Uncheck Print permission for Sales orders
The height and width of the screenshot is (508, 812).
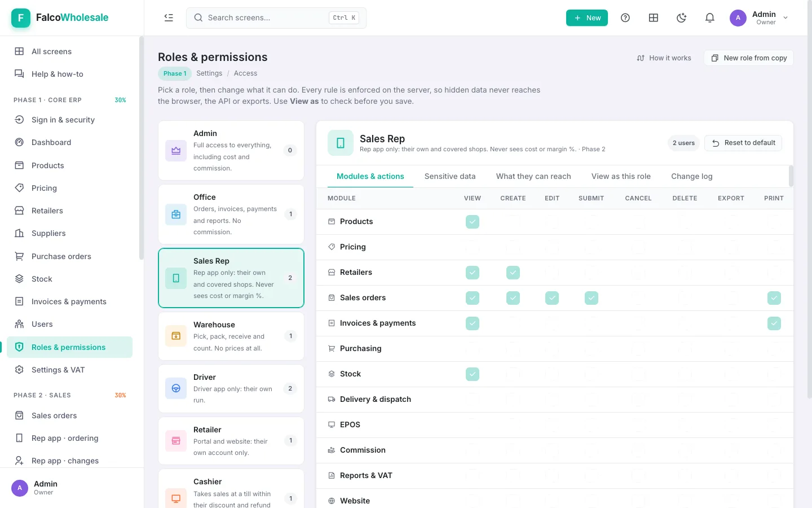pyautogui.click(x=774, y=298)
